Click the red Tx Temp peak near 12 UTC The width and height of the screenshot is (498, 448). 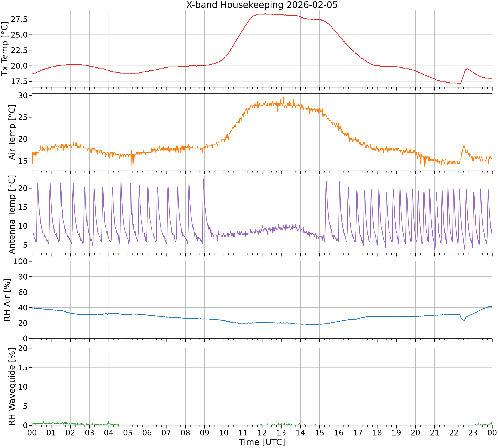click(x=265, y=14)
